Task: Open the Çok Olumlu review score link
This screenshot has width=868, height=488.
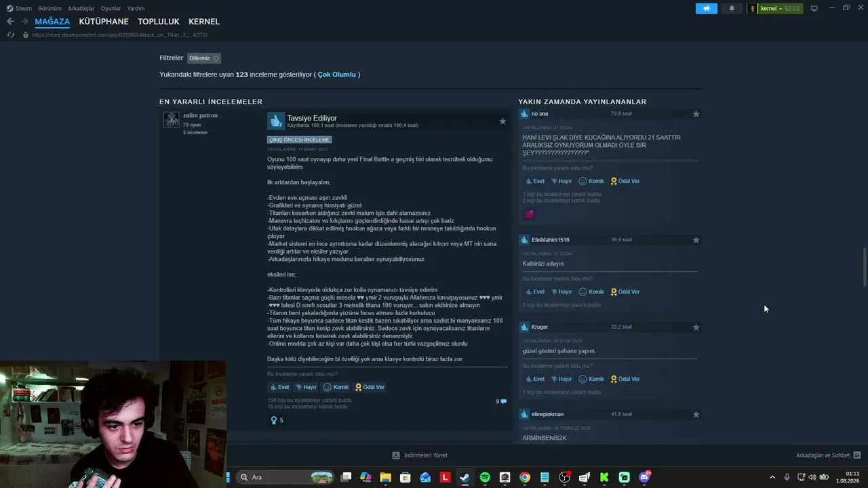Action: point(337,75)
